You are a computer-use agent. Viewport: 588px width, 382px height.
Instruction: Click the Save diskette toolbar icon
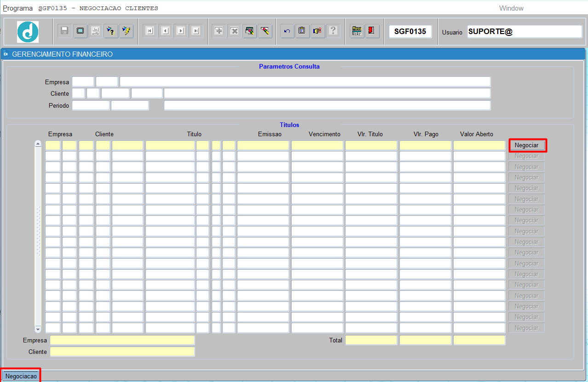click(x=65, y=31)
